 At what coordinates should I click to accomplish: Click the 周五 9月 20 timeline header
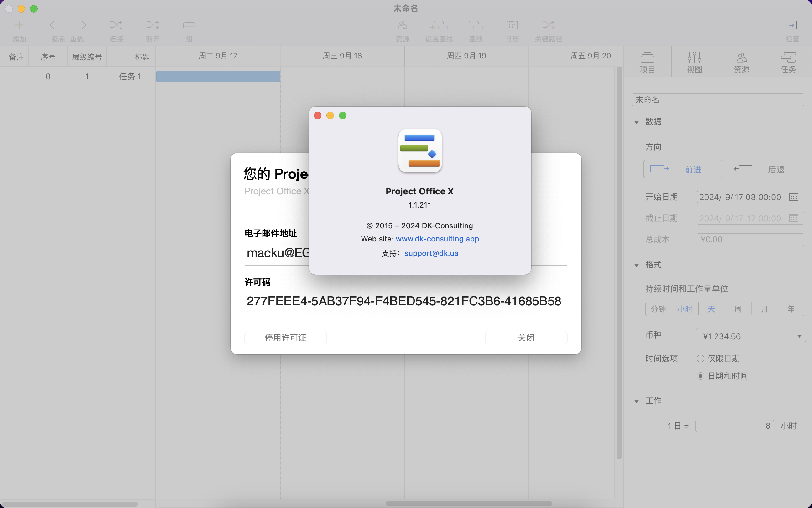591,56
